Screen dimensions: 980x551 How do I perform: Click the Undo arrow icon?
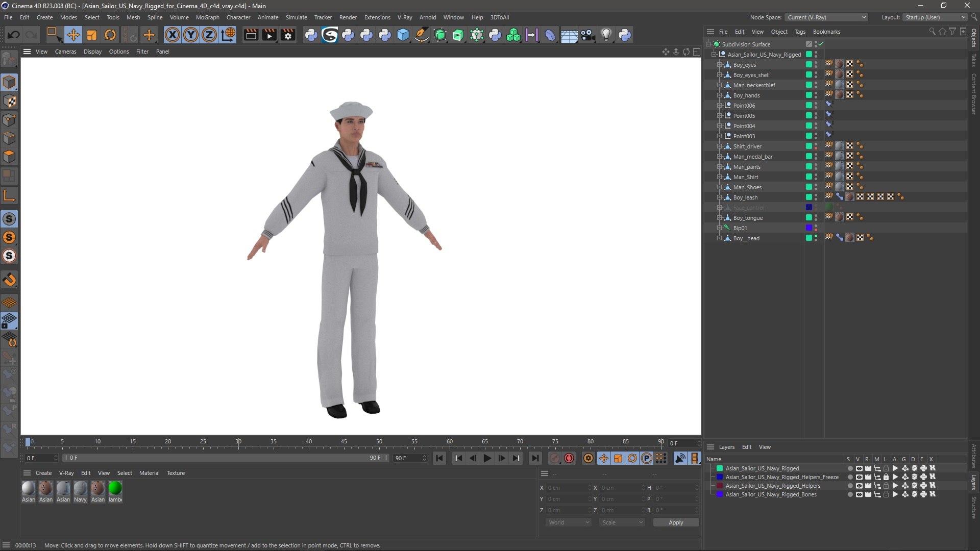pos(14,35)
